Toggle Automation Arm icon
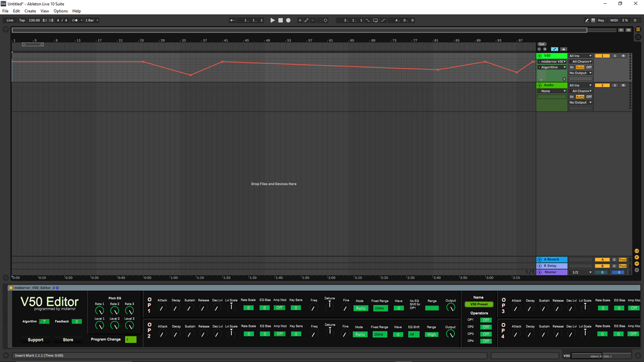The image size is (644, 362). pyautogui.click(x=306, y=20)
